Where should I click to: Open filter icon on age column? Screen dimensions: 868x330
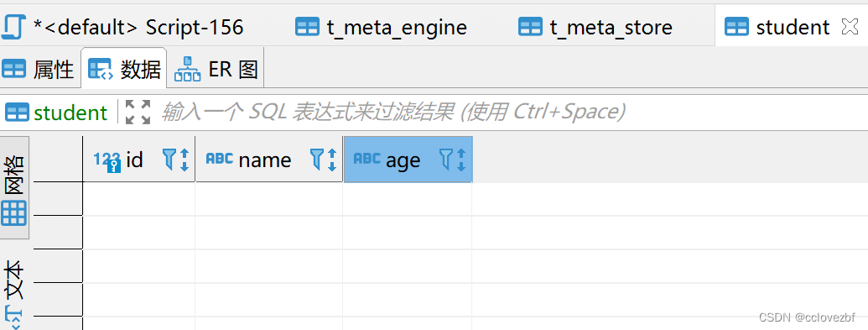coord(445,160)
